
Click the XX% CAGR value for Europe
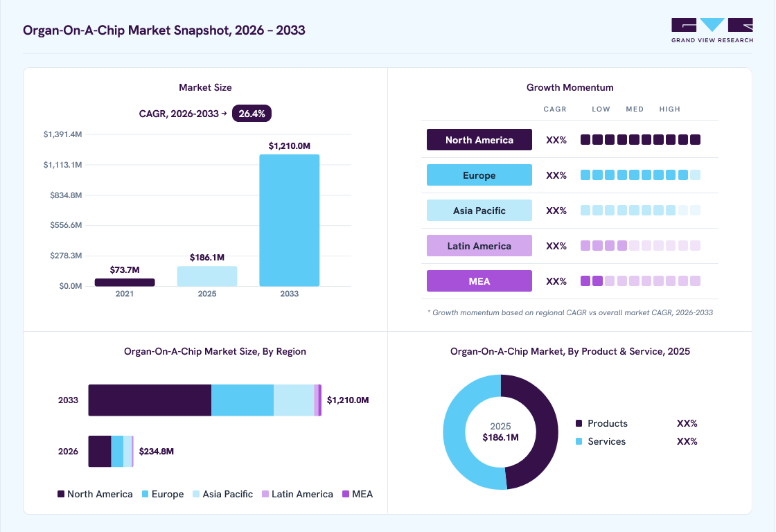pos(556,175)
